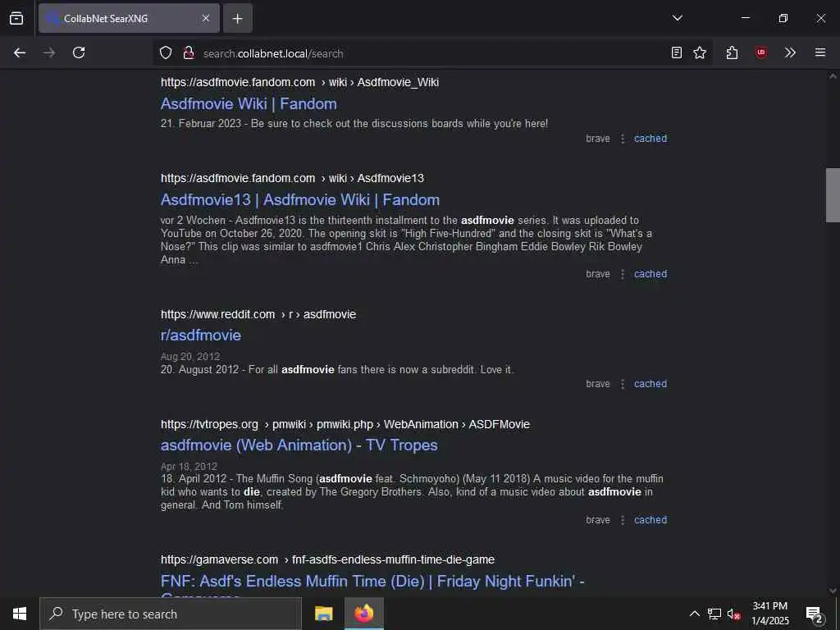Open Asdfmovie13 | Asdfmovie Wiki result

[x=300, y=200]
